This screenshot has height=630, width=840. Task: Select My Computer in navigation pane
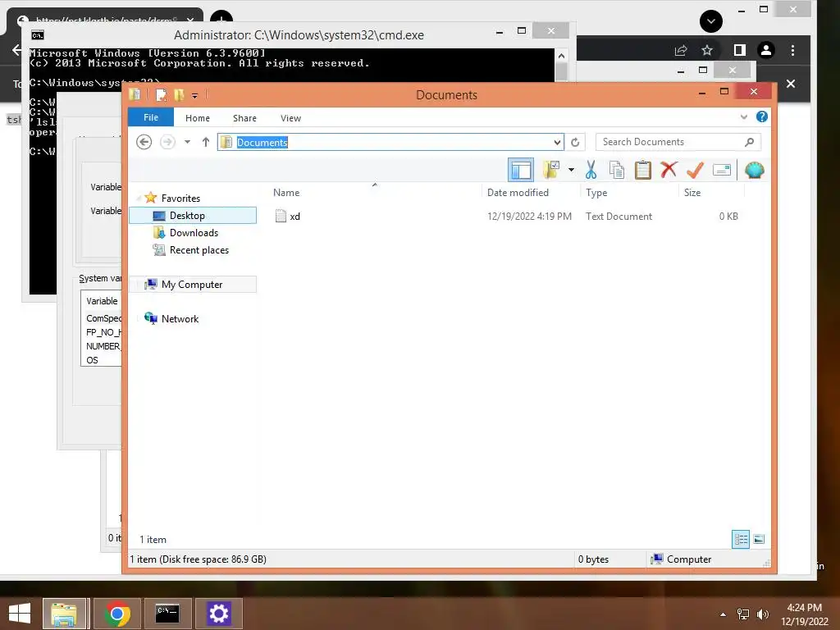point(193,285)
